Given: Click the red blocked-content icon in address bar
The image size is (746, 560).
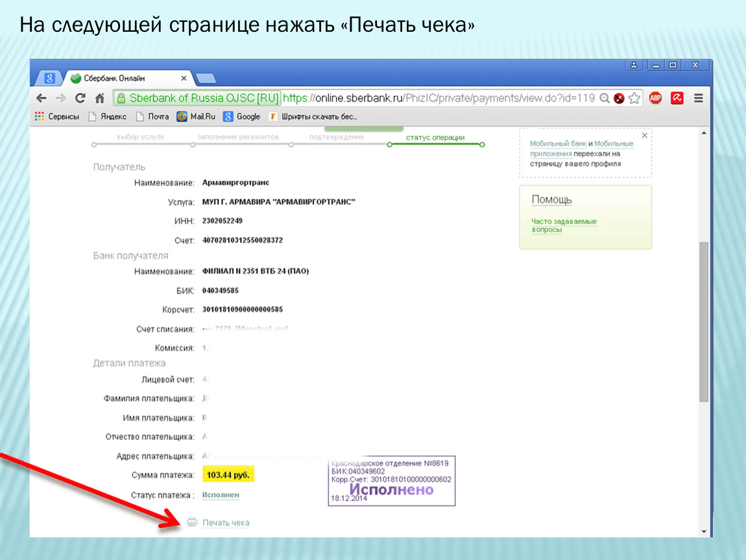Looking at the screenshot, I should [619, 98].
